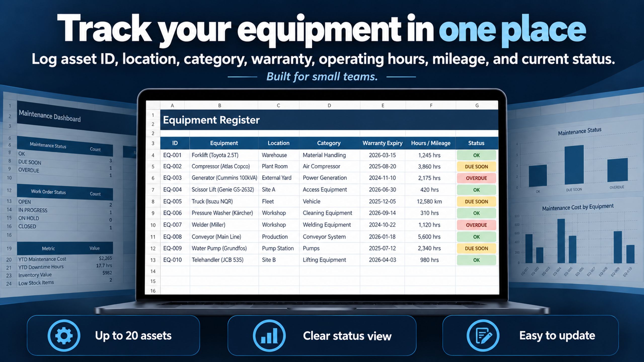Select the Up to 20 assets card
The width and height of the screenshot is (644, 362).
(x=113, y=335)
